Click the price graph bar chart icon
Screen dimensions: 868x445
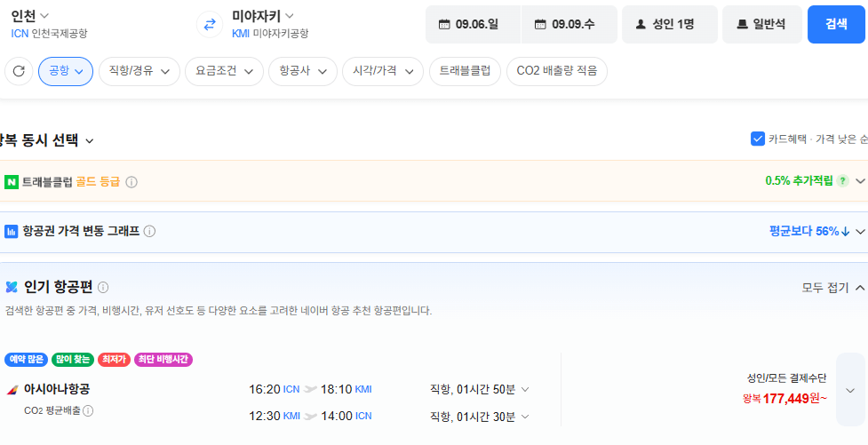pos(11,231)
